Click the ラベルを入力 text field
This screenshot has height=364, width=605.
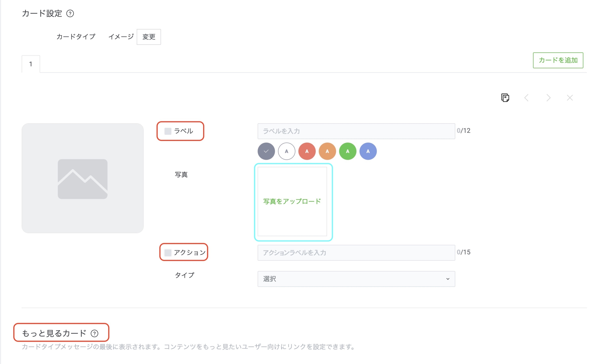356,131
